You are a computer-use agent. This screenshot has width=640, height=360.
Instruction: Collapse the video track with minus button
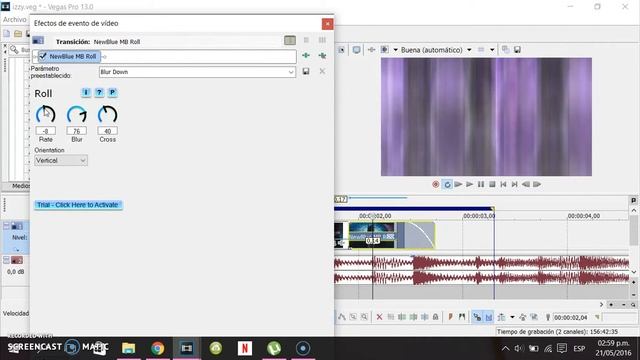point(6,226)
